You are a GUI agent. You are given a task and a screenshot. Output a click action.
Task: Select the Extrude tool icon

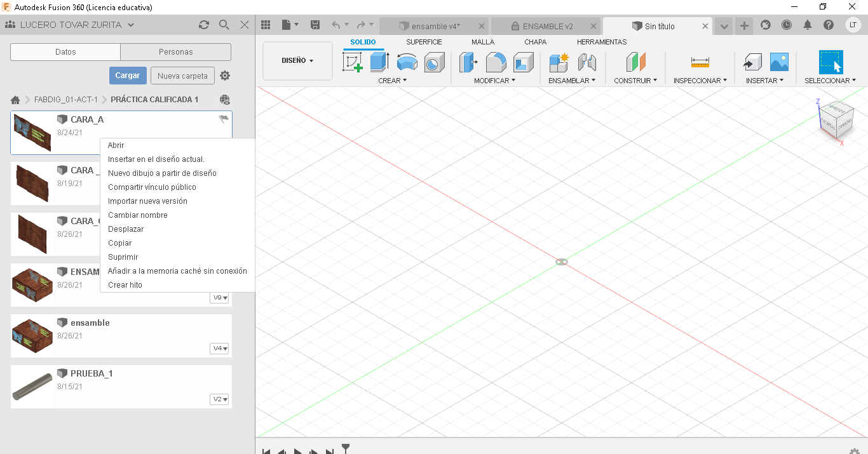tap(379, 62)
